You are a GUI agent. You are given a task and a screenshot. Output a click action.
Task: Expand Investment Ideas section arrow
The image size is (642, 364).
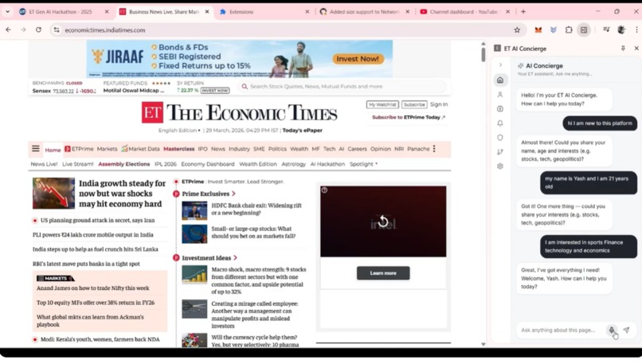(x=235, y=258)
